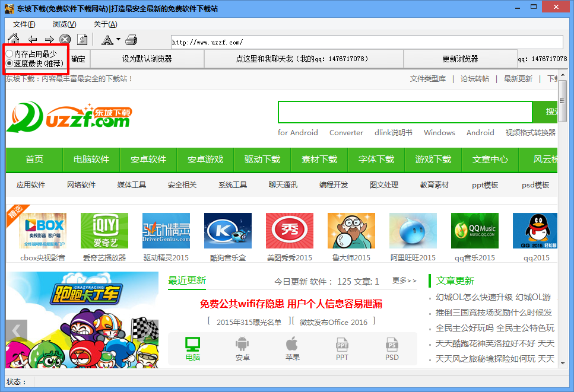The image size is (574, 392).
Task: Click the 网络软件 category link
Action: pos(81,185)
